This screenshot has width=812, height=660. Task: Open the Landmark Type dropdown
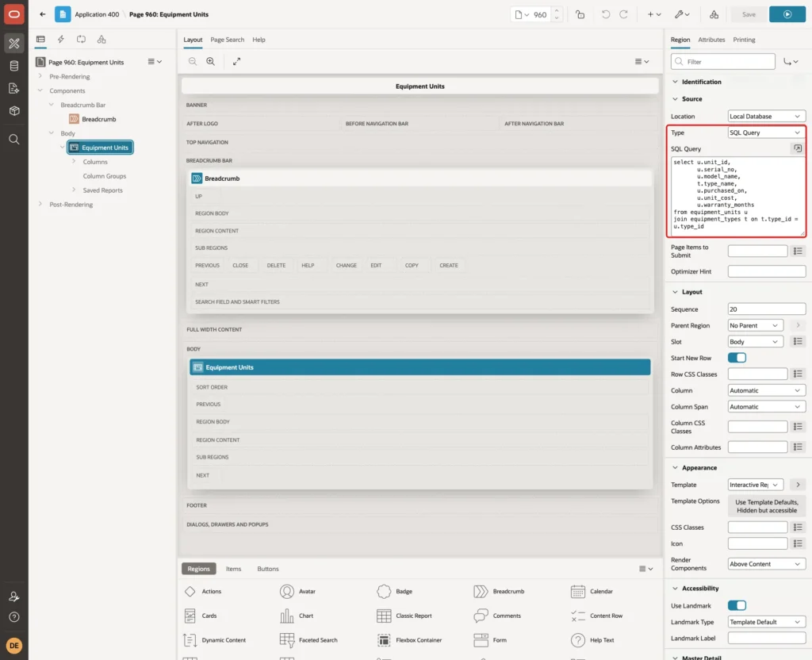[x=766, y=622]
